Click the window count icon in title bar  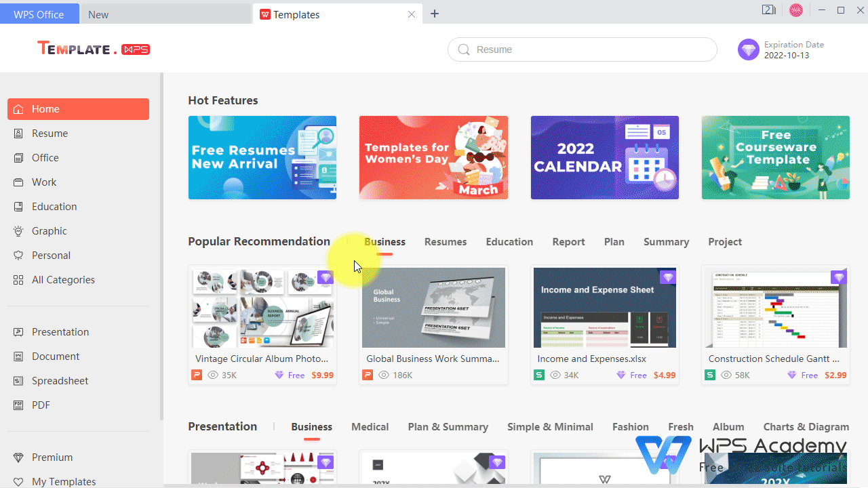769,10
